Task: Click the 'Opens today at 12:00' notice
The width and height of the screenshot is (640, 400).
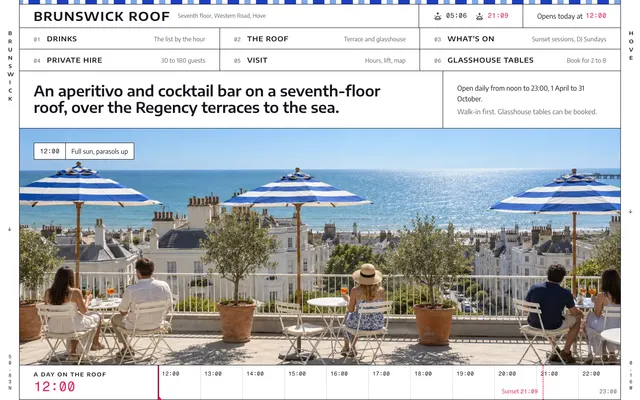Action: pos(571,16)
